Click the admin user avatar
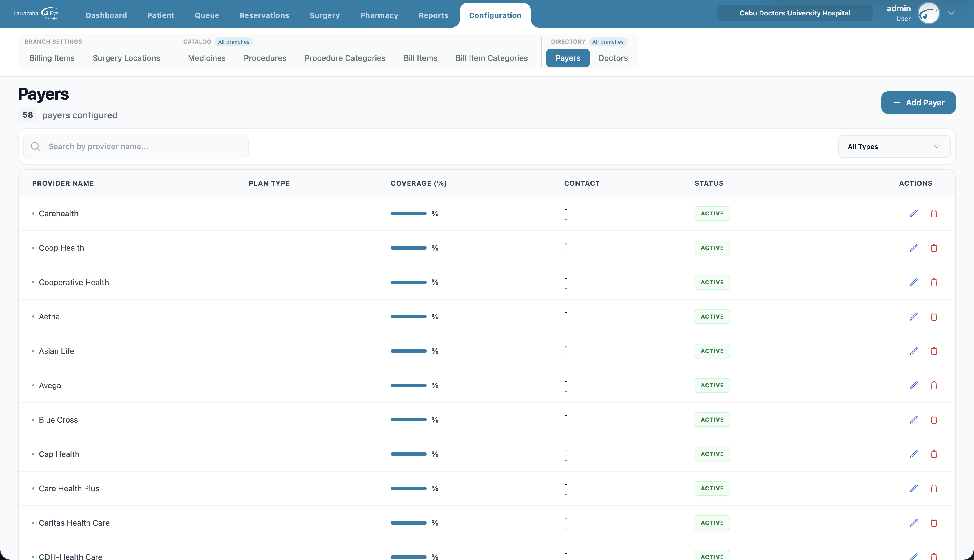 click(929, 14)
